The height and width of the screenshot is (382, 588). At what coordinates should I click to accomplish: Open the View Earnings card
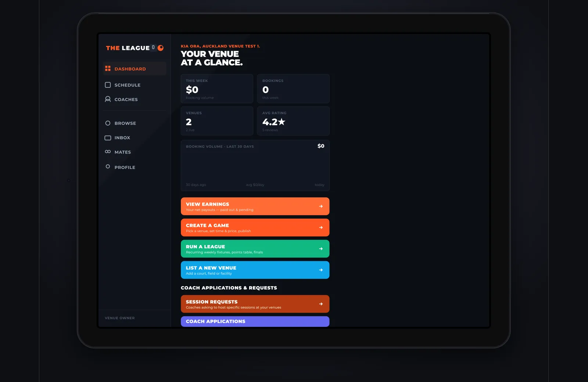255,206
